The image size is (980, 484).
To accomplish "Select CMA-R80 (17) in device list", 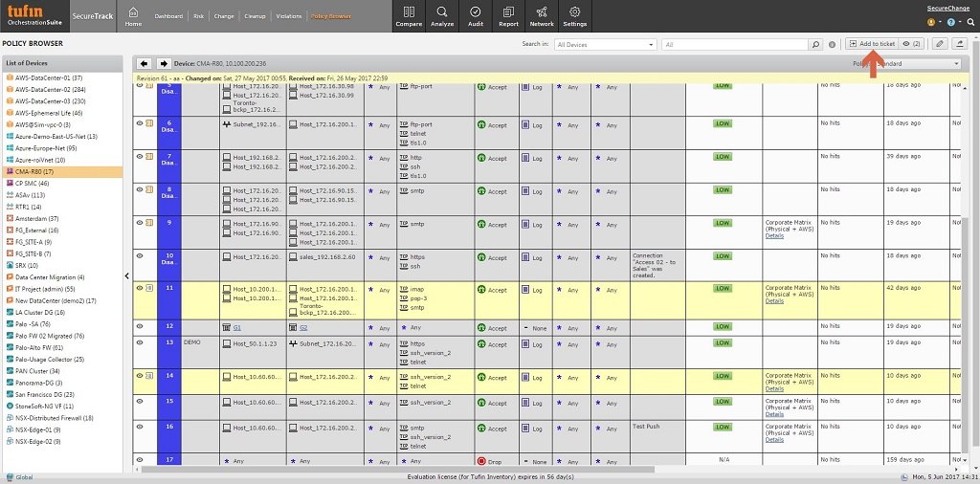I will click(61, 172).
